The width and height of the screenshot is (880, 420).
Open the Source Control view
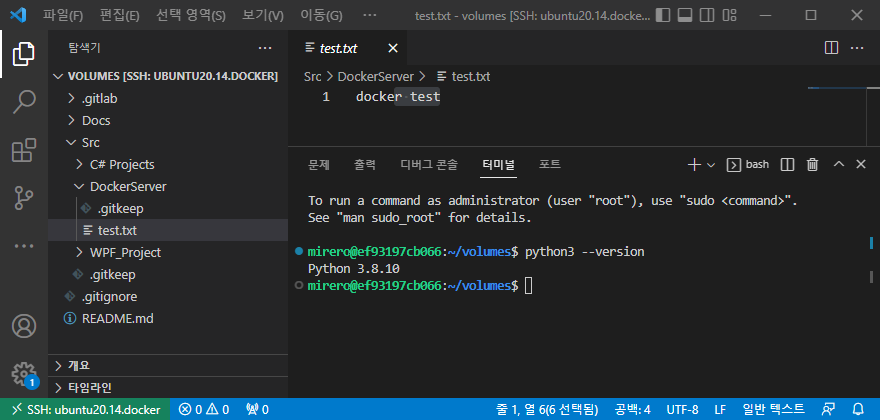click(24, 199)
